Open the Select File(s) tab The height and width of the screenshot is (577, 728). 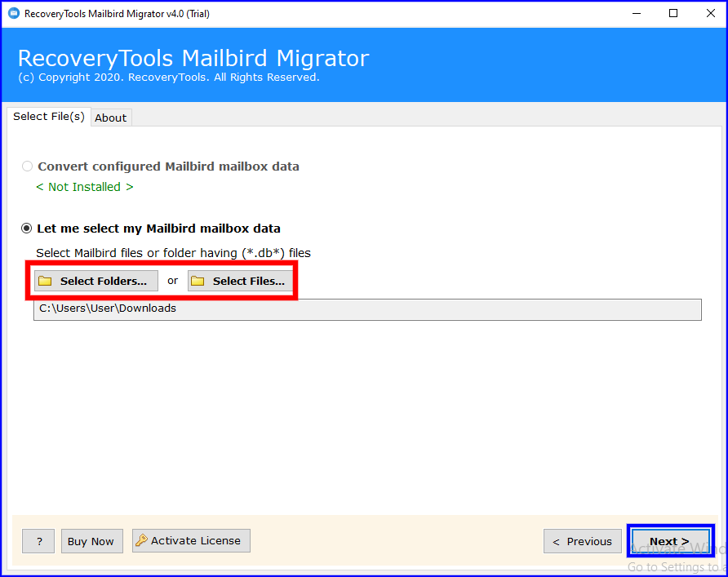pyautogui.click(x=49, y=117)
